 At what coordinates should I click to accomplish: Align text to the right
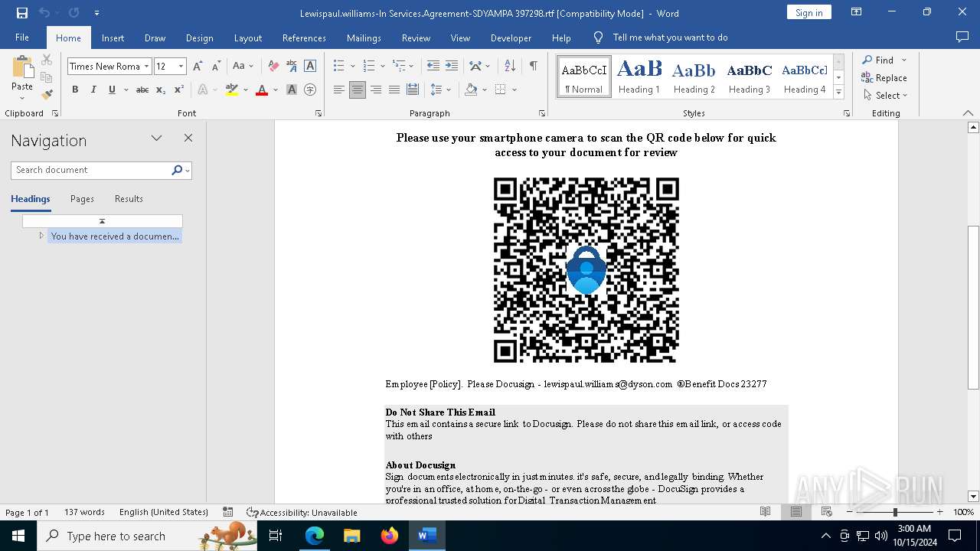pos(376,90)
